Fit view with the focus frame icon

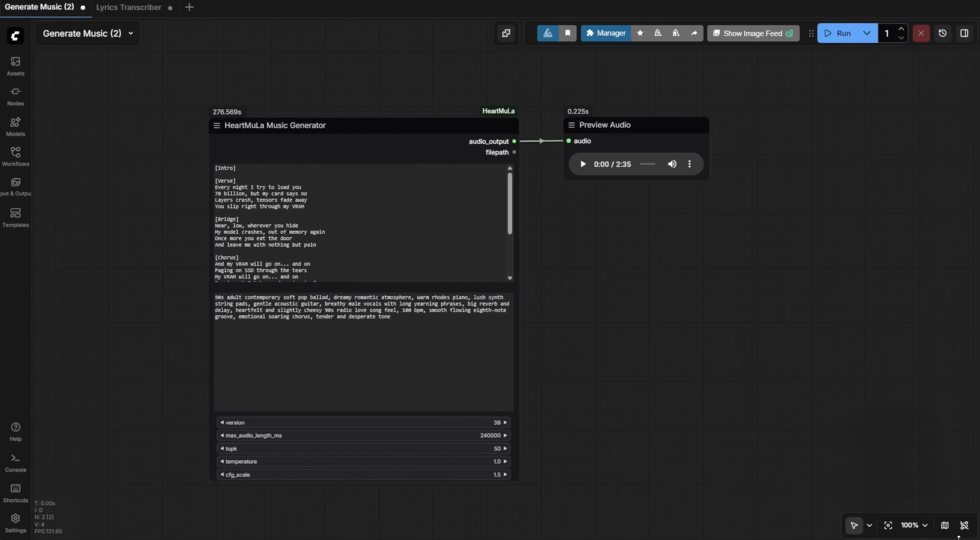coord(888,525)
